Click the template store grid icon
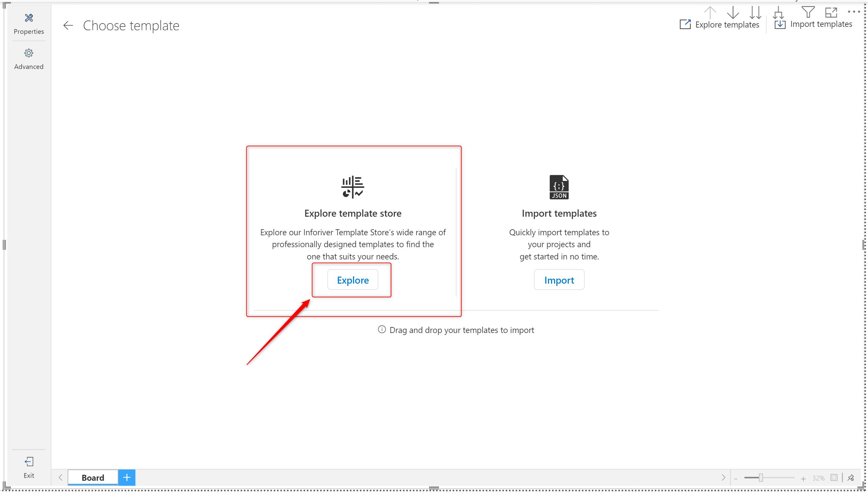This screenshot has width=868, height=495. point(353,187)
